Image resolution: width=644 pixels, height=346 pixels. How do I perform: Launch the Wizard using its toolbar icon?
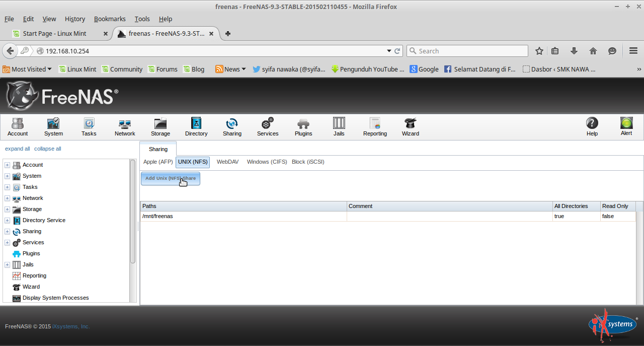tap(410, 126)
